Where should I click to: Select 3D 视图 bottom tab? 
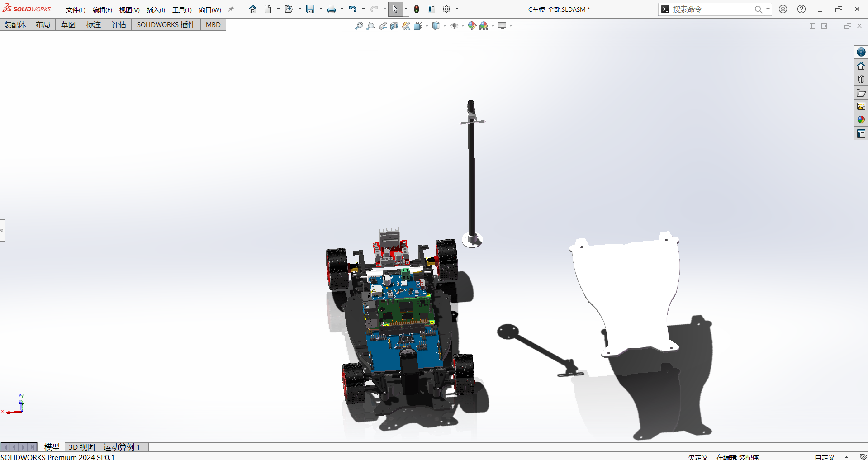pos(82,447)
